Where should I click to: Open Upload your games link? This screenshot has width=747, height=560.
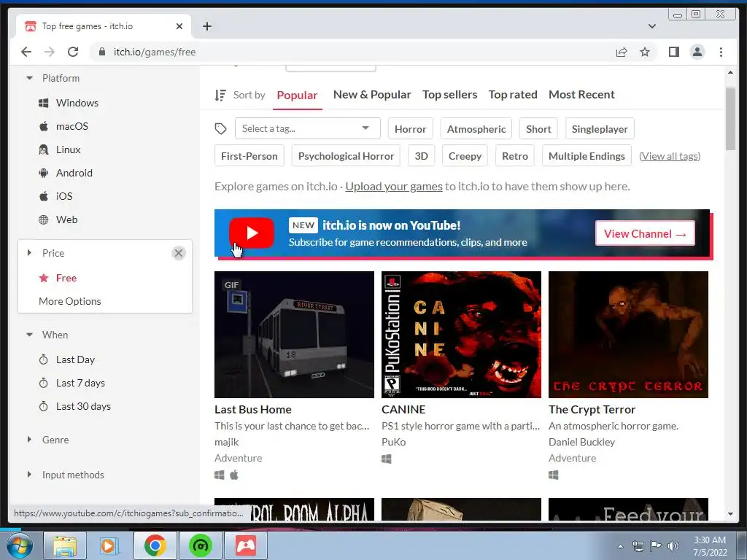[394, 186]
